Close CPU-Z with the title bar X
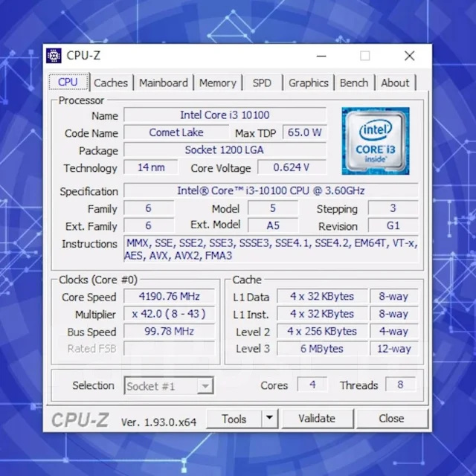This screenshot has width=476, height=476. (x=410, y=56)
